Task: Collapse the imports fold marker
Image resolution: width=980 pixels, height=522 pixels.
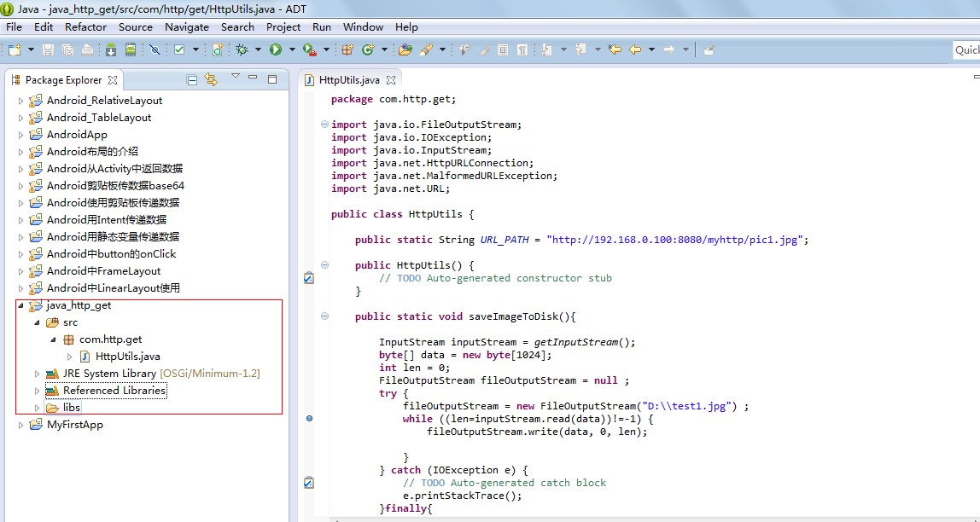Action: (324, 125)
